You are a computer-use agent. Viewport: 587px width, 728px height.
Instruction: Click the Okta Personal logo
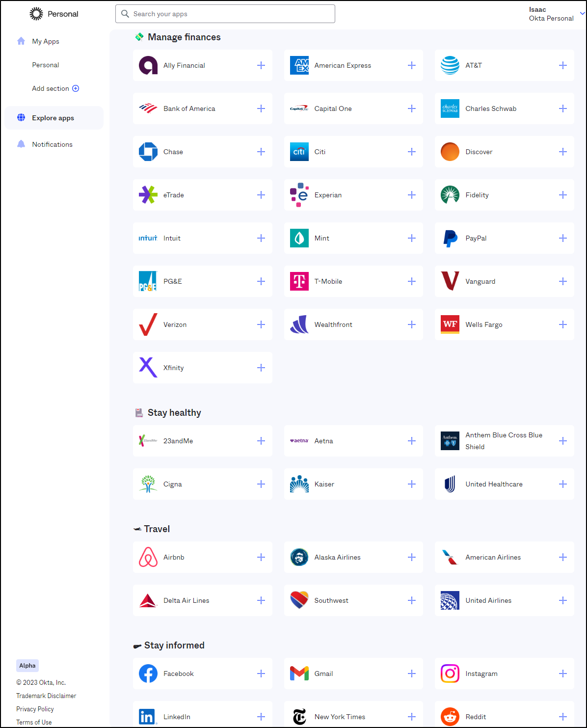click(54, 14)
